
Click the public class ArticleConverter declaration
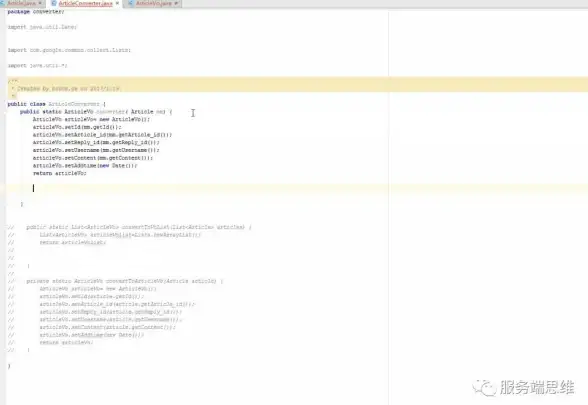57,104
